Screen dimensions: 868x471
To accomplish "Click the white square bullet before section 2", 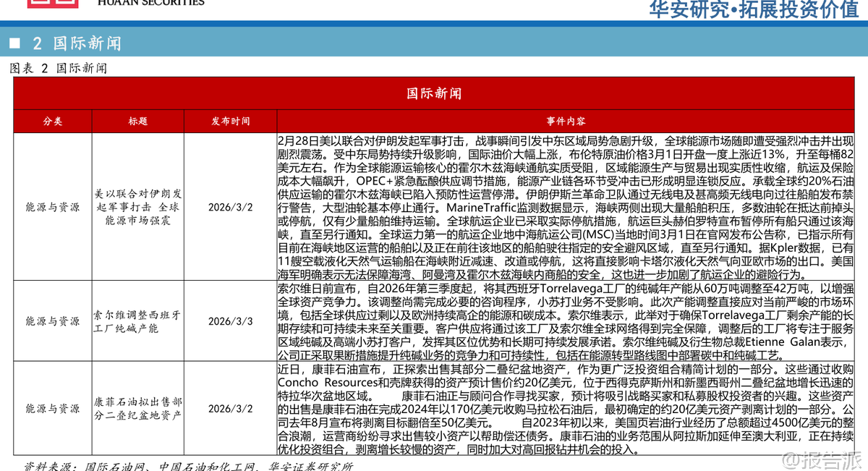I will [14, 43].
